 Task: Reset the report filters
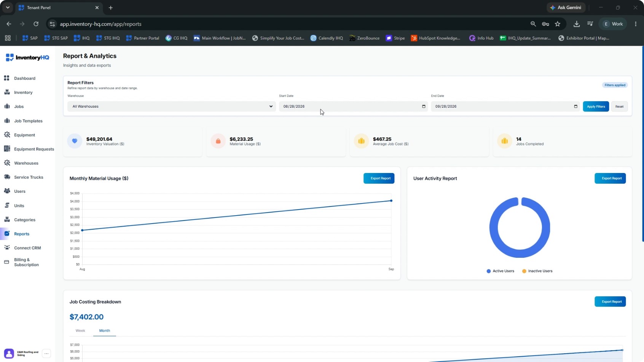click(x=619, y=106)
